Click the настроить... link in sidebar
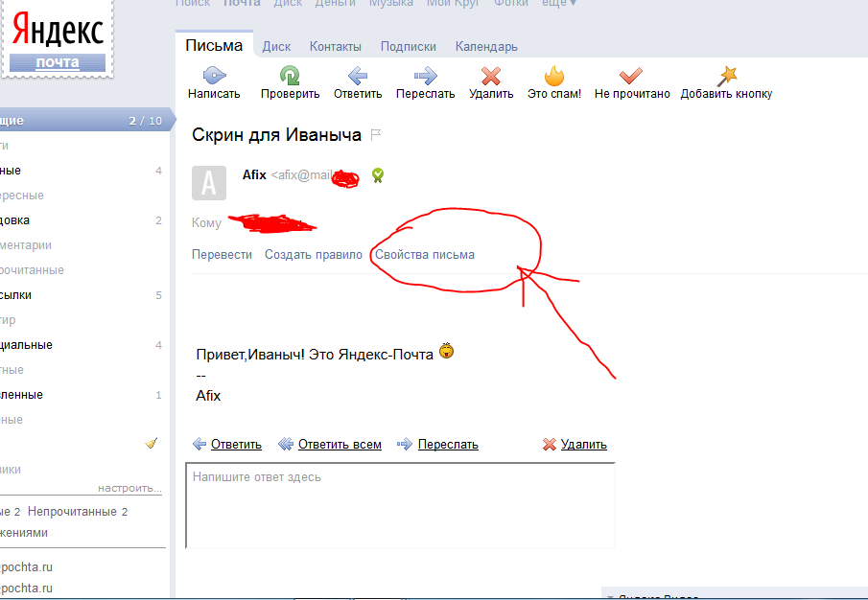The image size is (868, 600). point(129,488)
